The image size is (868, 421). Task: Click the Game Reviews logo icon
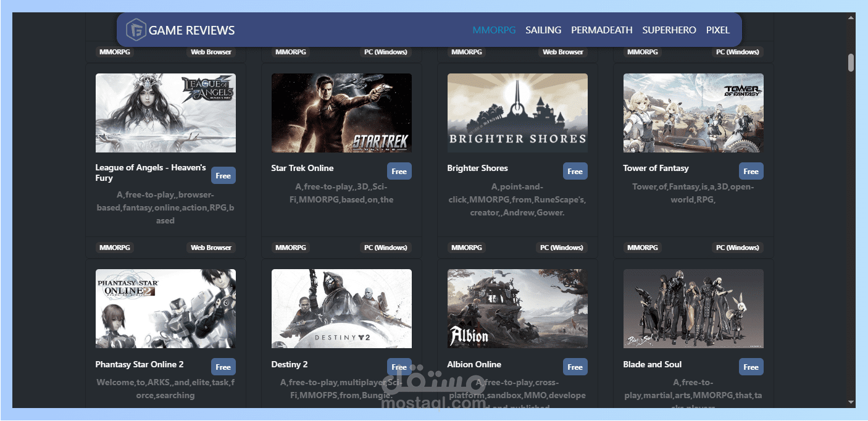tap(136, 30)
